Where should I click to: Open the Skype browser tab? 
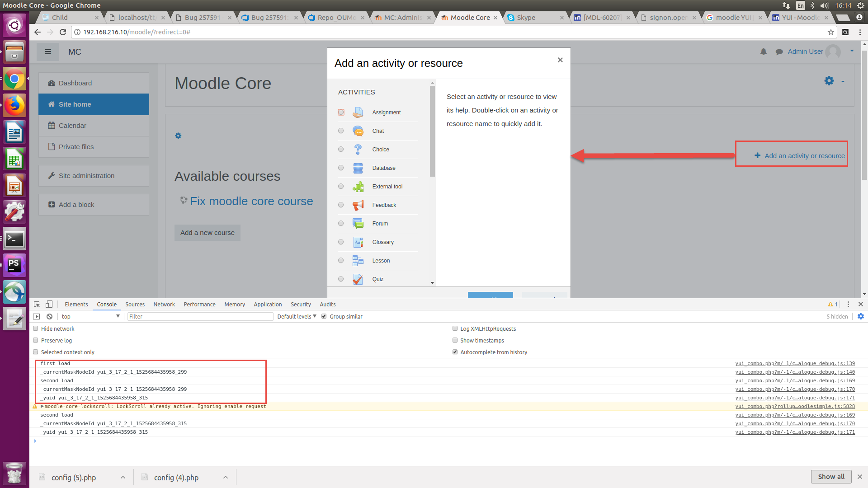[x=535, y=18]
